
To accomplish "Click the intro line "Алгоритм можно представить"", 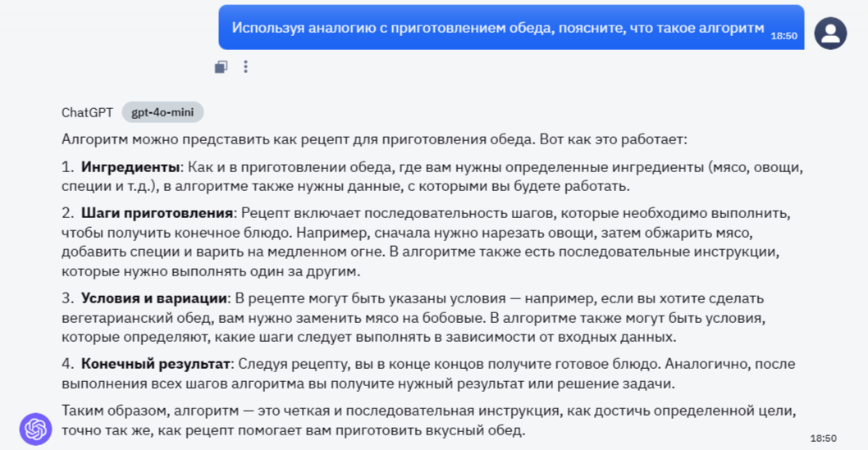I will click(374, 139).
